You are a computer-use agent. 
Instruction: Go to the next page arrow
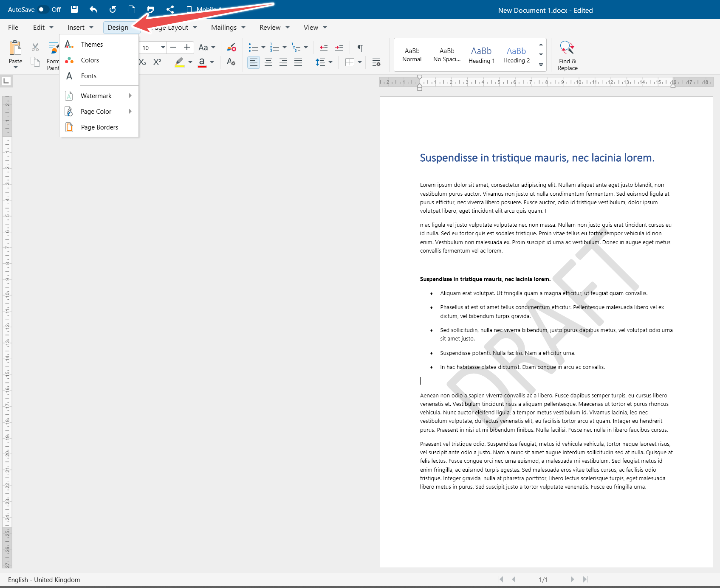pos(572,580)
